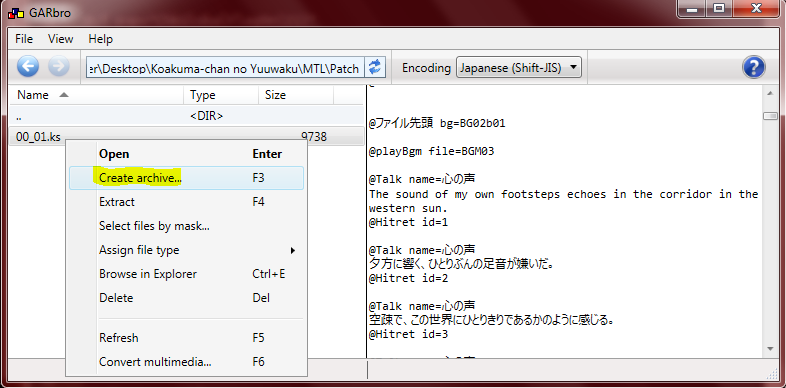786x388 pixels.
Task: Click '@playBgm file=BGM03' line in preview
Action: tap(432, 151)
